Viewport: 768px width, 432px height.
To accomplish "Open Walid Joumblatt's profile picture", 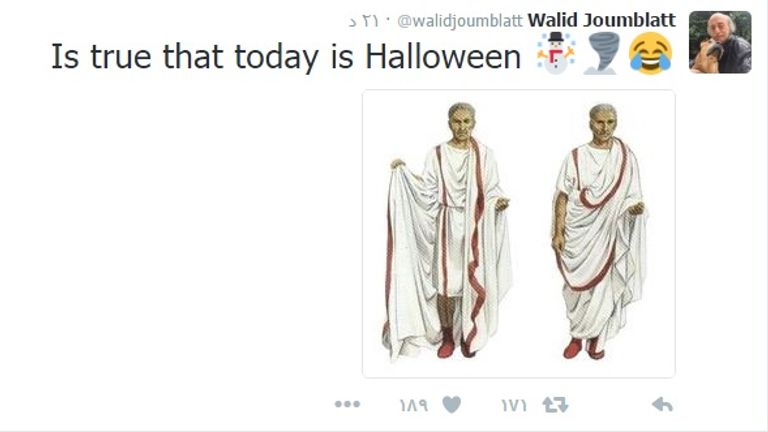I will click(x=720, y=42).
